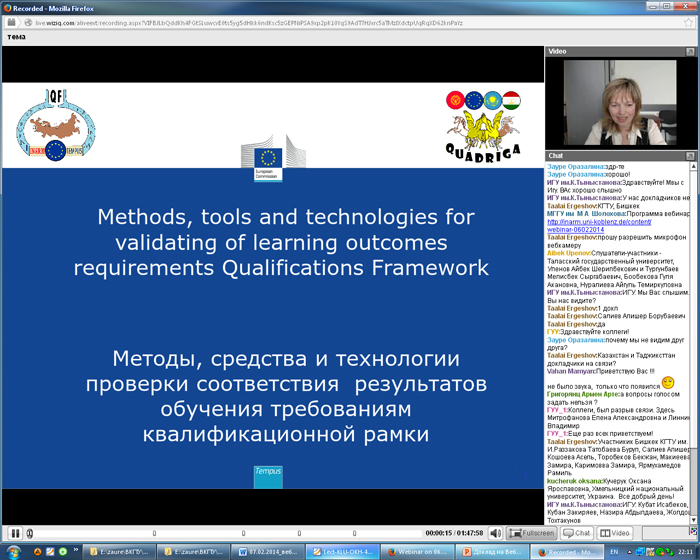Screen dimensions: 700x560
Task: Open the second E:\zaure folder taskbar item
Action: 194,552
